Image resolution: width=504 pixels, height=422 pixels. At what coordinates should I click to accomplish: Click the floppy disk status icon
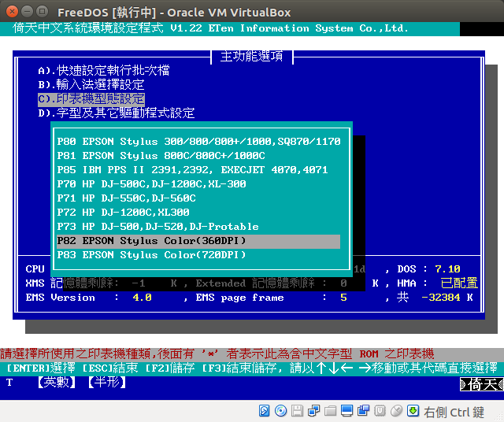(298, 411)
